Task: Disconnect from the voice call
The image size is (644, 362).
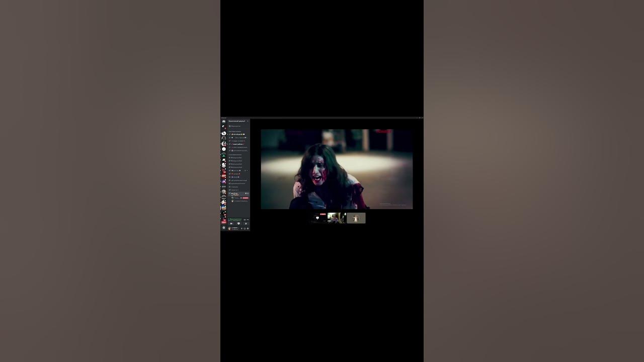Action: pyautogui.click(x=248, y=220)
